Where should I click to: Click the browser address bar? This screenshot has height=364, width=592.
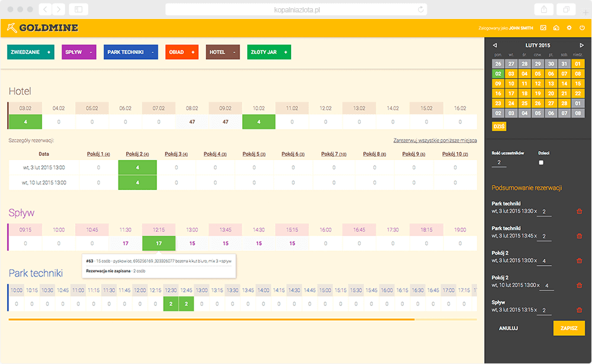(297, 9)
